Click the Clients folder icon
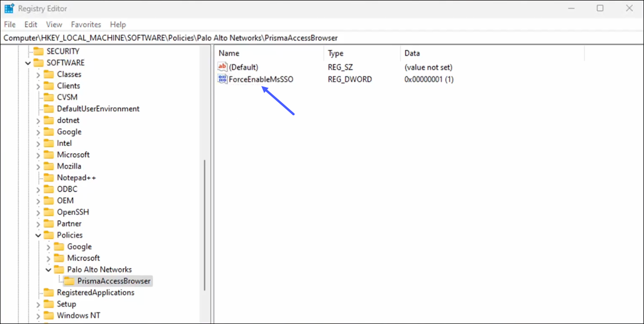The image size is (644, 324). pos(49,86)
